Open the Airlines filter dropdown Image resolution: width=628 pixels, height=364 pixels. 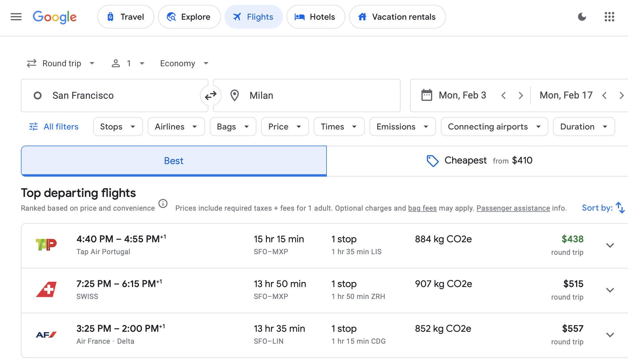tap(176, 127)
